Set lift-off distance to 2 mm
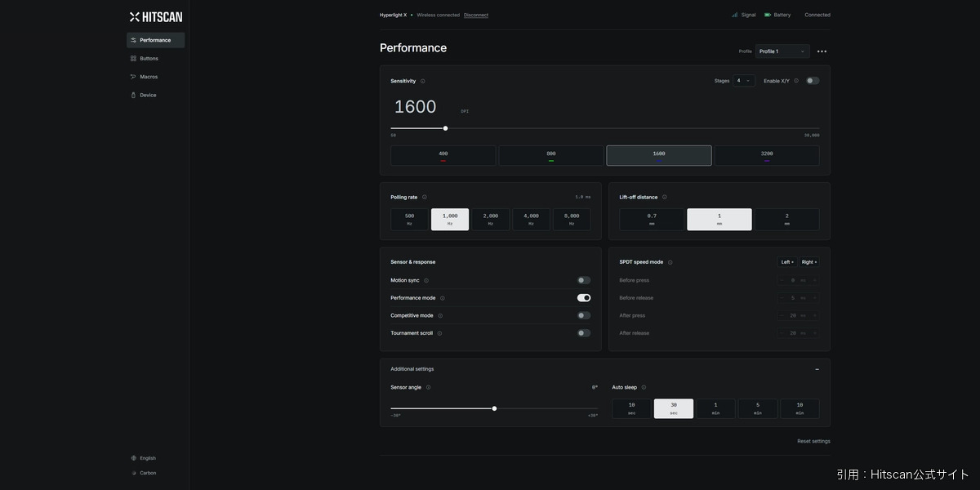Viewport: 980px width, 490px height. [x=787, y=219]
